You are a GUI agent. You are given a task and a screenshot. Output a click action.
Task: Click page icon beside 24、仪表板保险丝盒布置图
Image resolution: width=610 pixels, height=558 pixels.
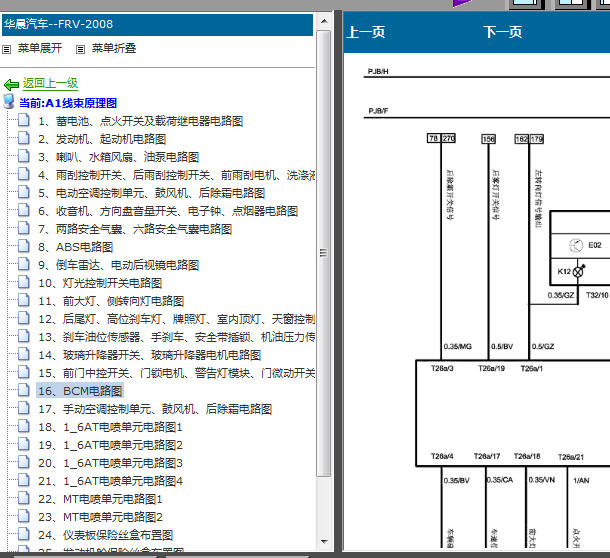click(x=24, y=535)
